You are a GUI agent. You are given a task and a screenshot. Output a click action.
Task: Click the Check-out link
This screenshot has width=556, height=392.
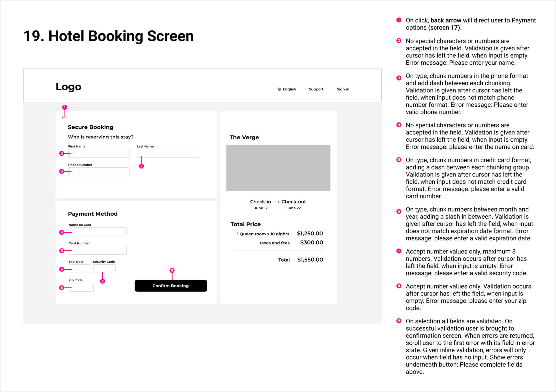point(294,202)
